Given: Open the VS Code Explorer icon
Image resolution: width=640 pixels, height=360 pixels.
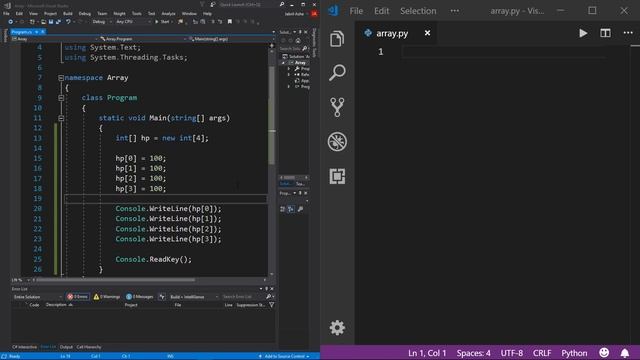Looking at the screenshot, I should 337,39.
